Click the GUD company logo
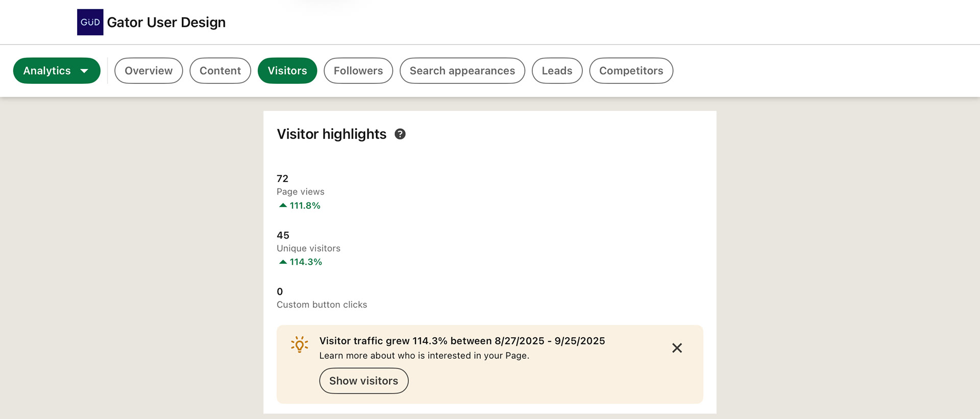The image size is (980, 419). (x=90, y=22)
